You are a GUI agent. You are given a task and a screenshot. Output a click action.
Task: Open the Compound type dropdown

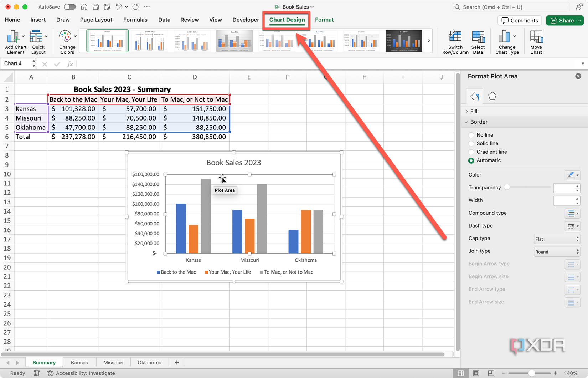tap(572, 213)
